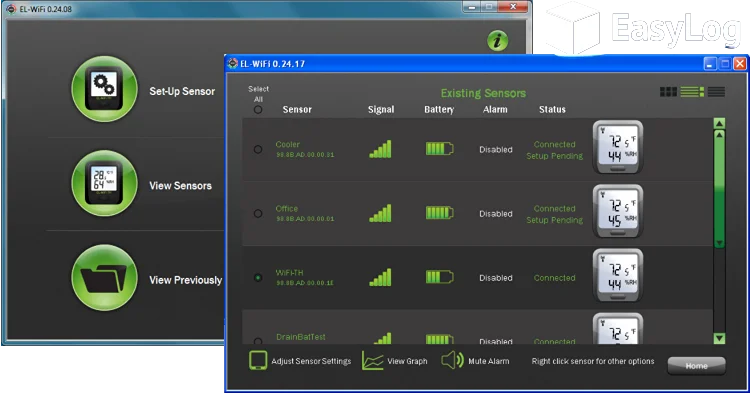
Task: Click Cooler alarm Disabled text
Action: pos(496,149)
